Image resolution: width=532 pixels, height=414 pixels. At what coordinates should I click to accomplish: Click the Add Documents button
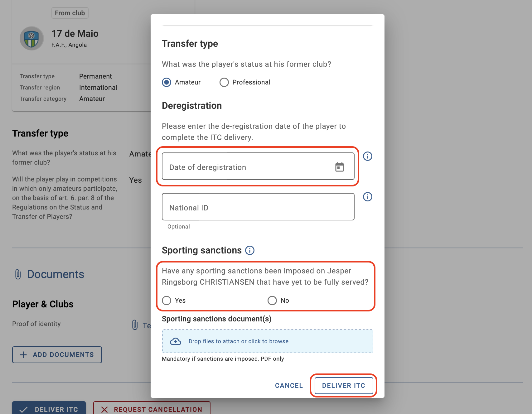pyautogui.click(x=57, y=355)
